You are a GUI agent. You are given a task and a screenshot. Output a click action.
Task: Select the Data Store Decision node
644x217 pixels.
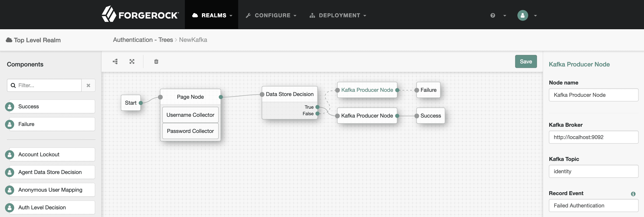tap(290, 94)
